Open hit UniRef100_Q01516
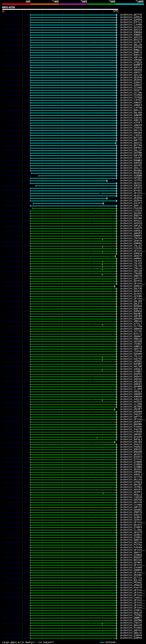 131,27
